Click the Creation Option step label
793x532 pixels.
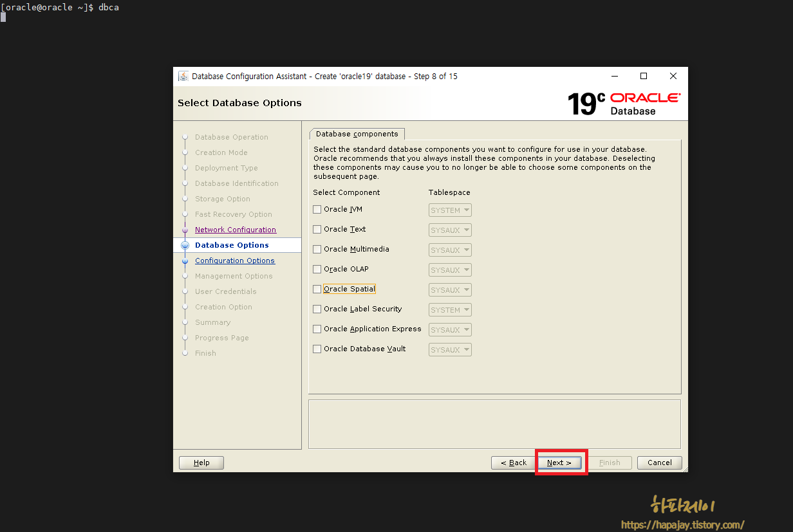223,307
